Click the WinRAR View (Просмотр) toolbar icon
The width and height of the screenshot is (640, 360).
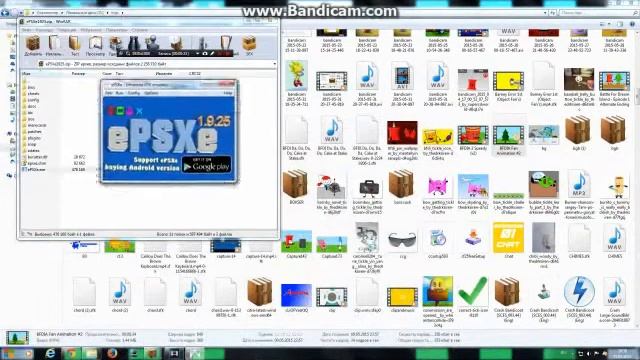(95, 45)
